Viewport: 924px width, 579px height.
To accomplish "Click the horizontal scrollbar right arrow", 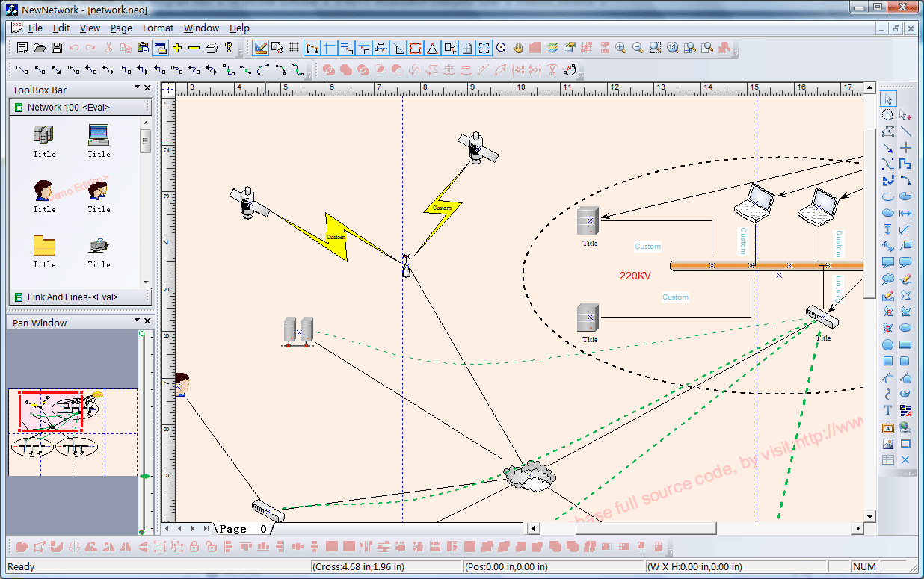I will 857,528.
